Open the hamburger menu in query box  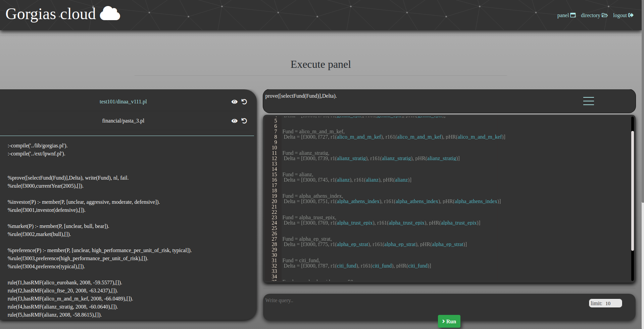[x=588, y=101]
